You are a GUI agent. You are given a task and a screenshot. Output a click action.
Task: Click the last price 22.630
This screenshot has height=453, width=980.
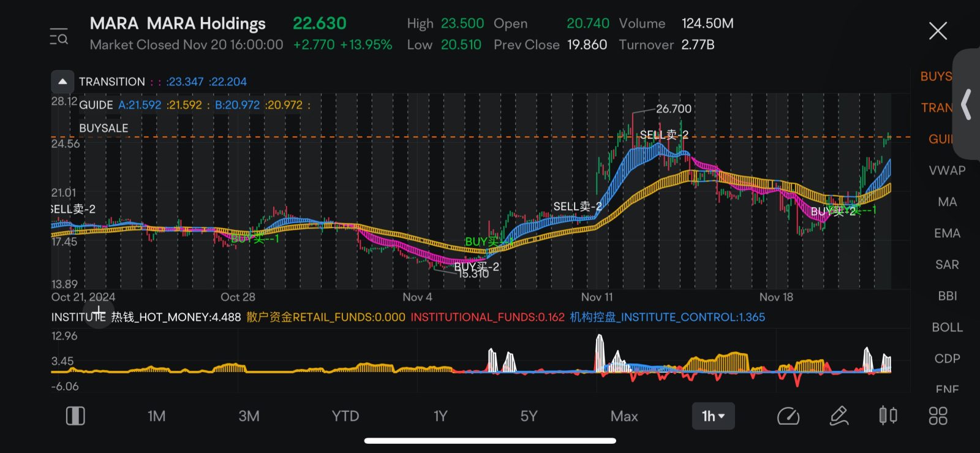click(320, 23)
